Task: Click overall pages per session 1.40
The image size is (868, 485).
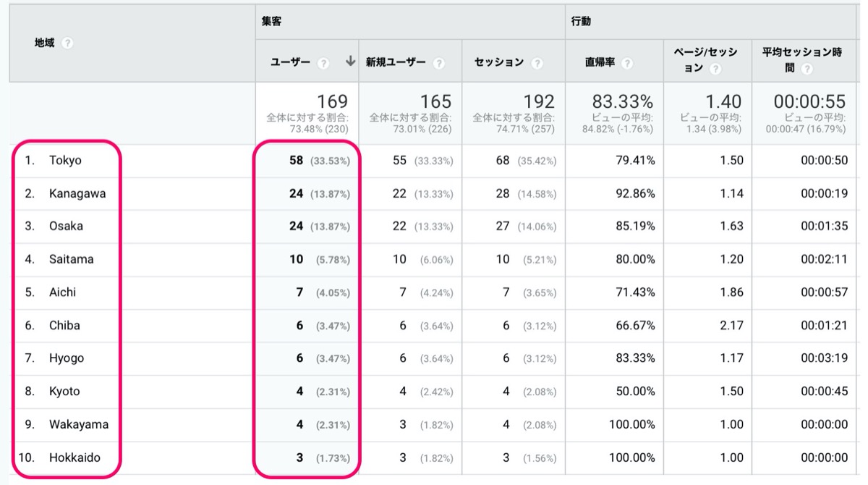Action: [x=724, y=102]
